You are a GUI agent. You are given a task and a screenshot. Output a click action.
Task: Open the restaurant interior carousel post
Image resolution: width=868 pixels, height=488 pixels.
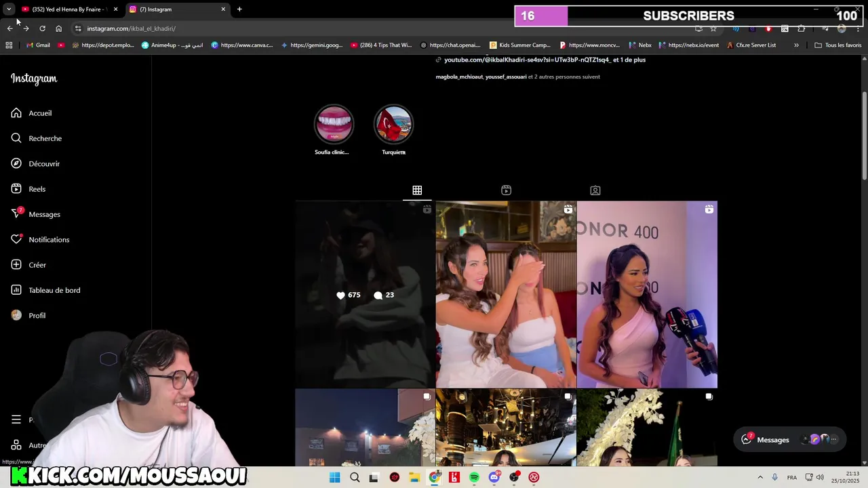[x=506, y=428]
